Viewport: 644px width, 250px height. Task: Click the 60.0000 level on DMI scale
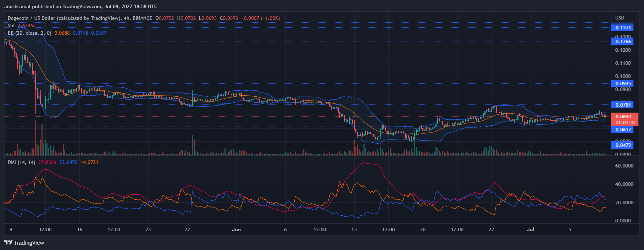point(624,166)
